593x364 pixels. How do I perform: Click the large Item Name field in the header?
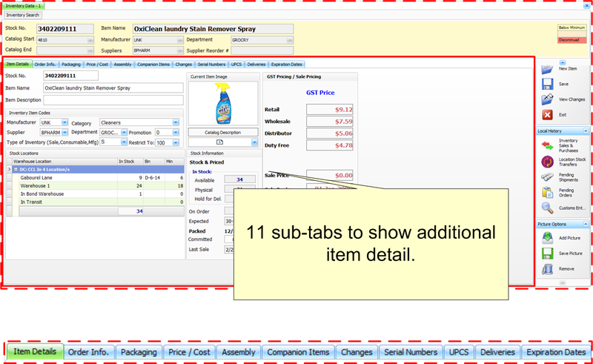(213, 29)
